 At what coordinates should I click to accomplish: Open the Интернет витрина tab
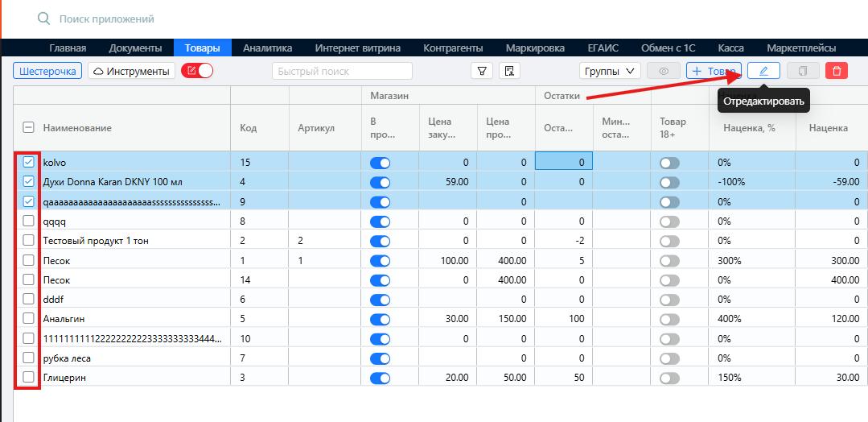[358, 48]
